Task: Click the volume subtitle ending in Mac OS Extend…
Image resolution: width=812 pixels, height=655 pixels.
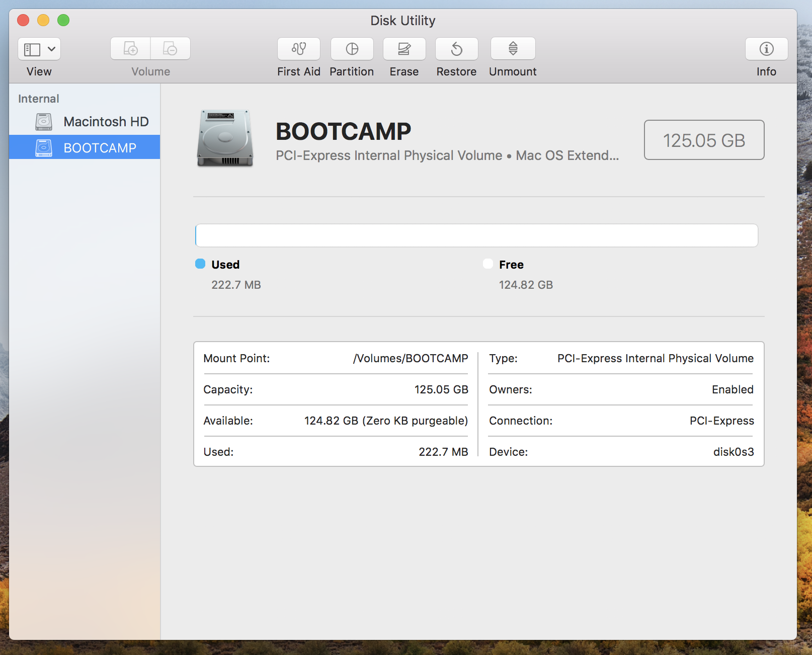Action: click(447, 155)
